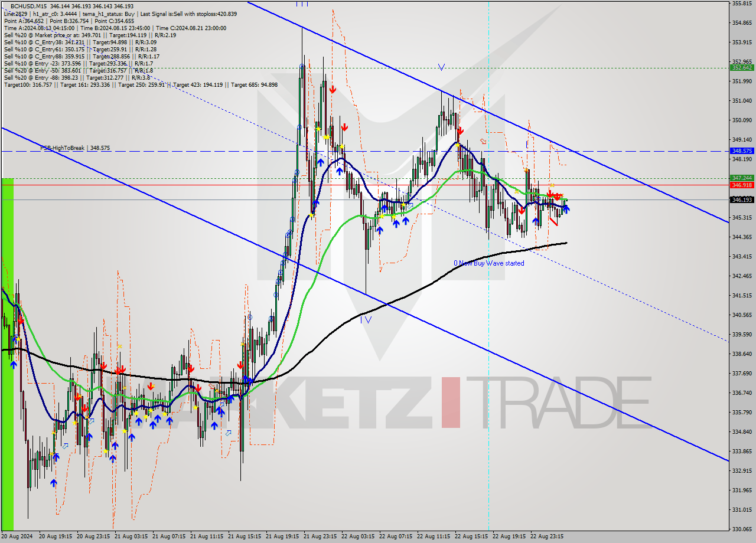This screenshot has height=543, width=756.
Task: Click the '21 Aug 15:15' time label
Action: [x=245, y=537]
